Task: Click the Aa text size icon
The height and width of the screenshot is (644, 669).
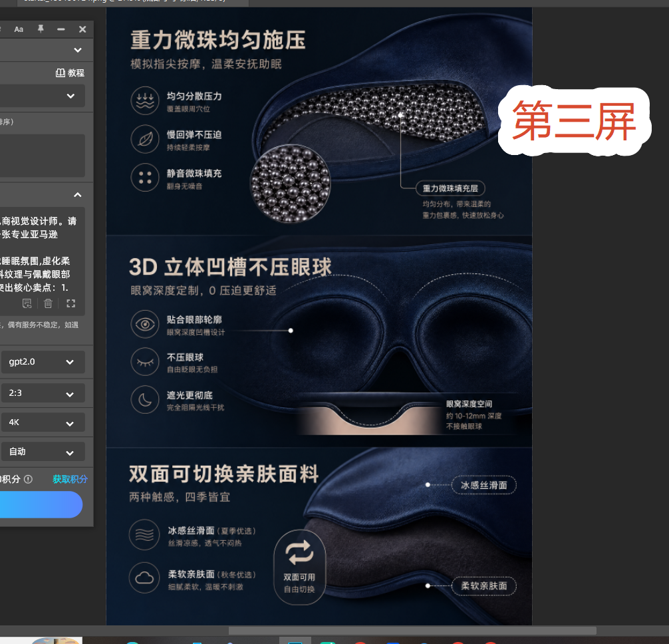Action: [x=19, y=29]
